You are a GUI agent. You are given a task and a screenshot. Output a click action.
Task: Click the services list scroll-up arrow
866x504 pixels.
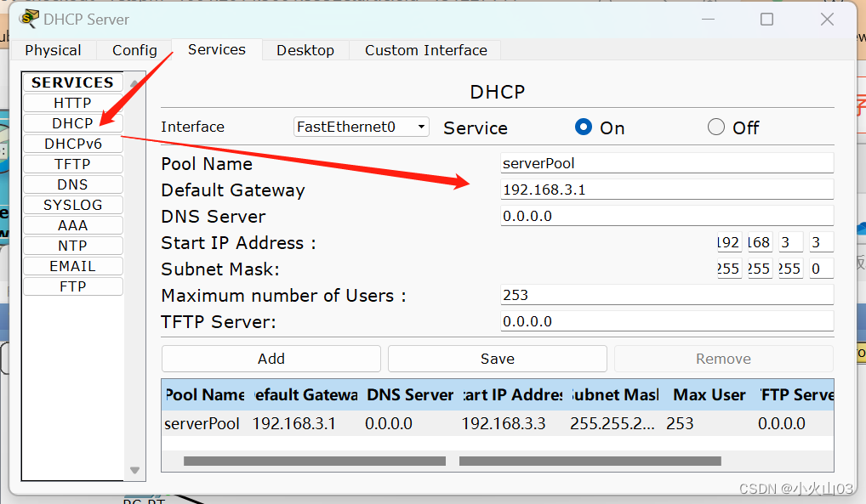tap(134, 84)
